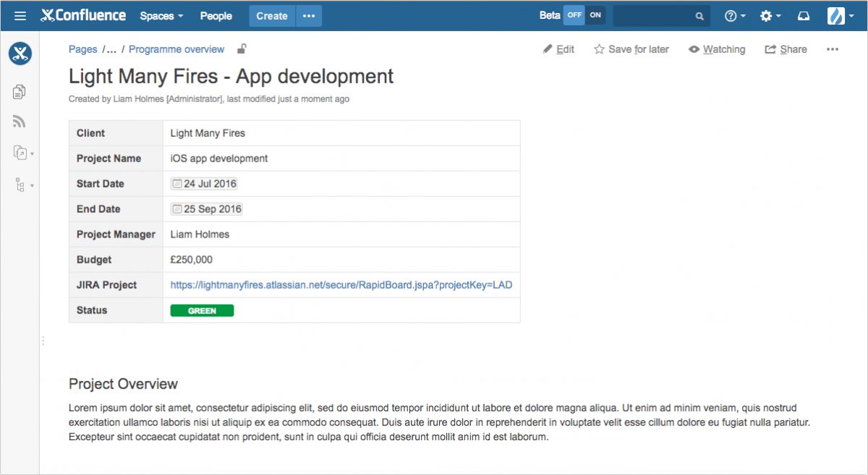This screenshot has width=868, height=475.
Task: Open the JIRA RapidBoard project link
Action: pyautogui.click(x=341, y=285)
